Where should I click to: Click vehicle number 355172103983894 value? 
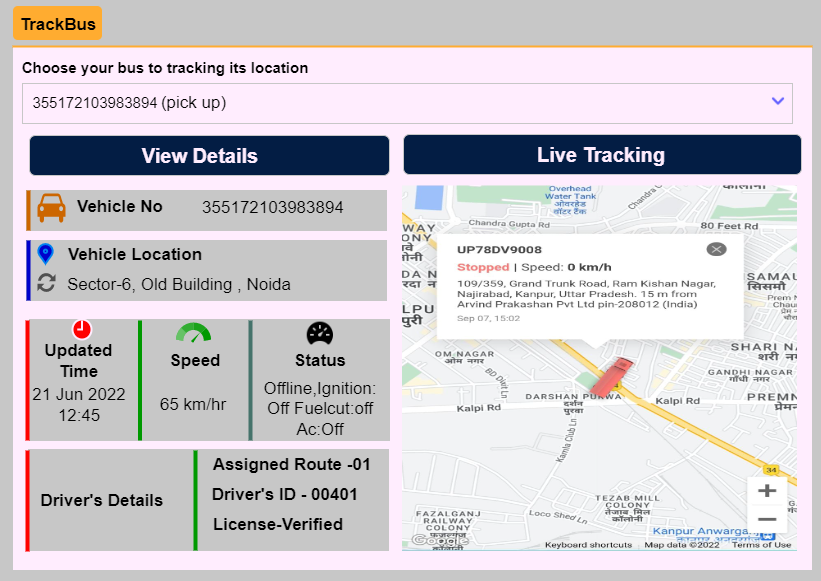tap(273, 207)
